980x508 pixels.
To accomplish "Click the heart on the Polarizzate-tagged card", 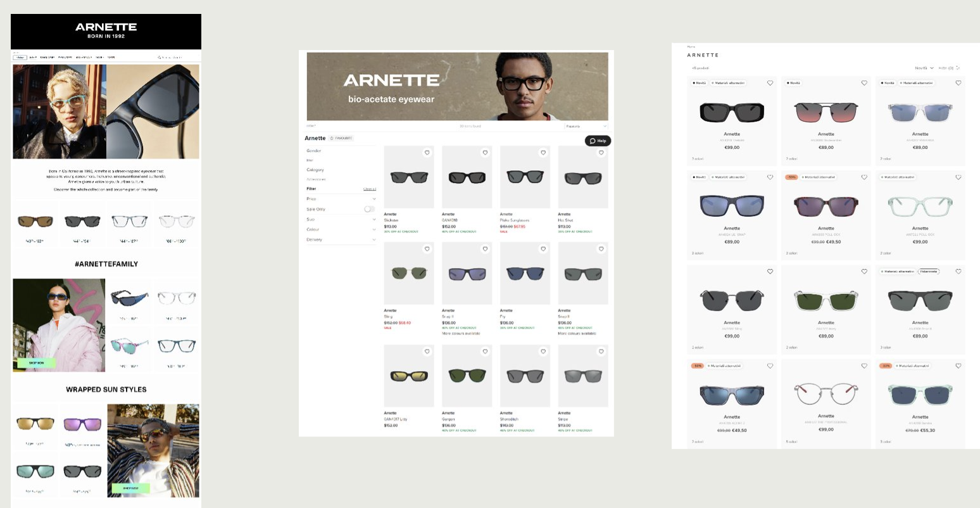I will 958,272.
